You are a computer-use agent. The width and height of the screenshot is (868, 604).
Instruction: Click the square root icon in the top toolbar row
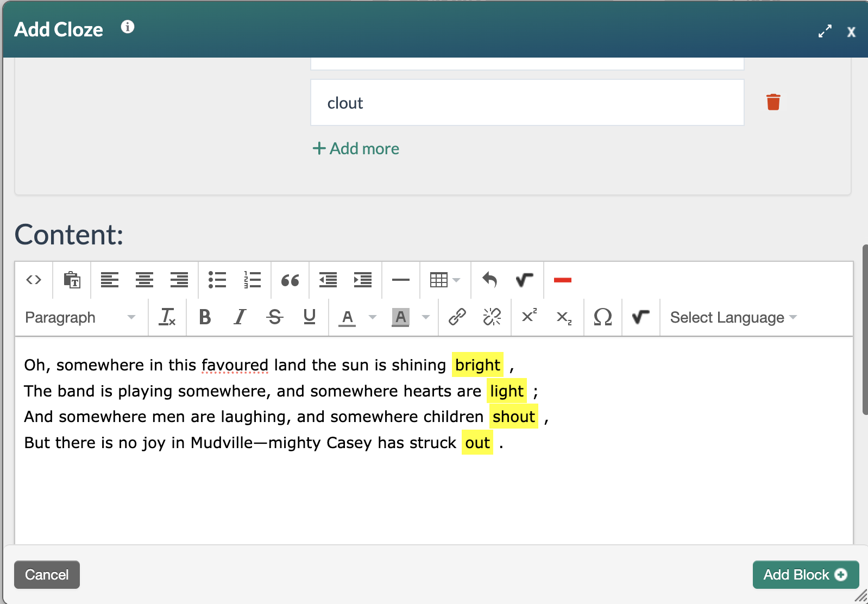pyautogui.click(x=525, y=280)
